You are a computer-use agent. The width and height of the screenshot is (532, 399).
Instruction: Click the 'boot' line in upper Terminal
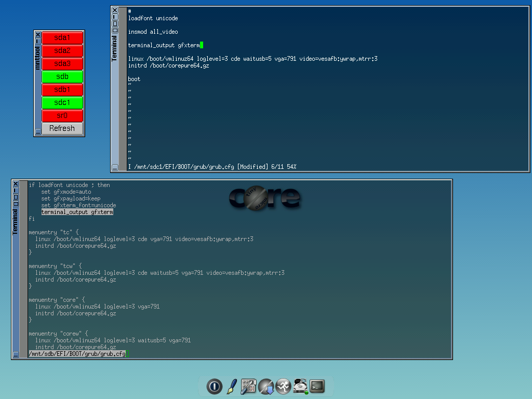tap(134, 79)
